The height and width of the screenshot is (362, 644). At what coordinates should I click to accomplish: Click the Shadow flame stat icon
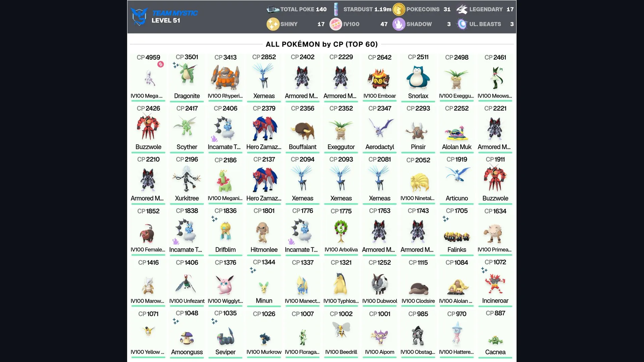399,24
